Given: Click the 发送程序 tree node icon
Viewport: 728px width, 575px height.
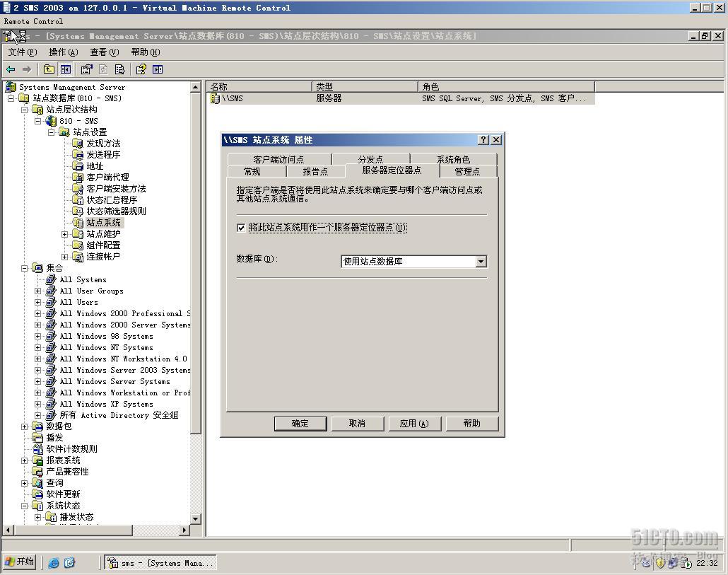Looking at the screenshot, I should click(x=78, y=155).
